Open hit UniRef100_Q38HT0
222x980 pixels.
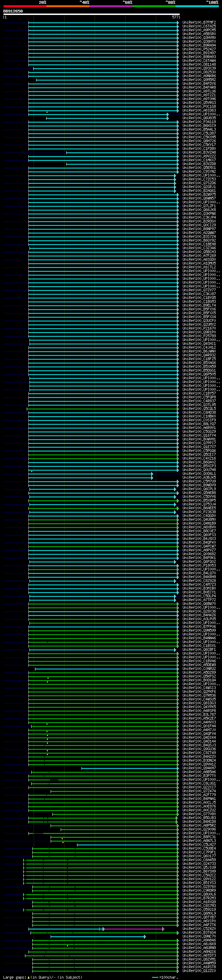(199, 41)
